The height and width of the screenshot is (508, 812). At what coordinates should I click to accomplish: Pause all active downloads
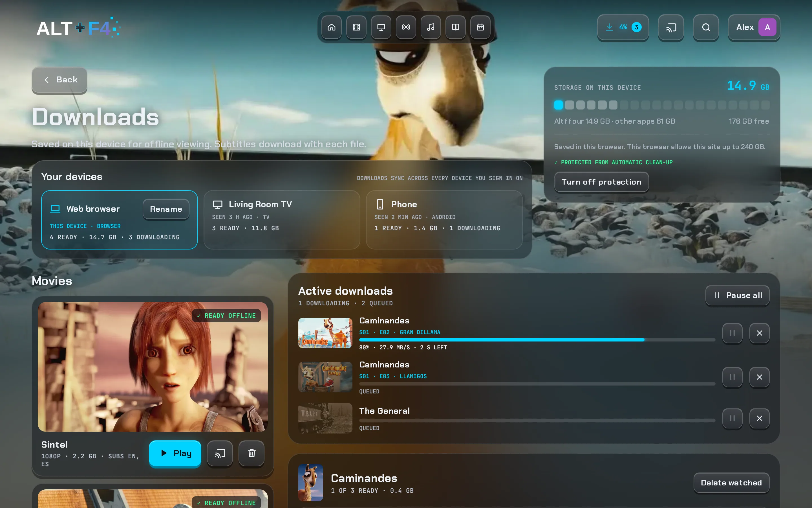tap(738, 295)
